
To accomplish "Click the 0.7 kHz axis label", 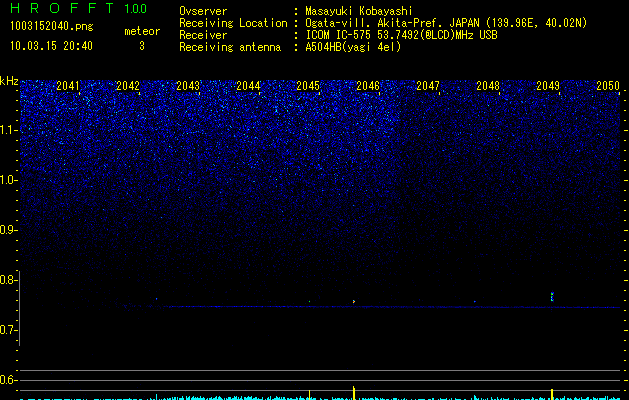I will 8,330.
